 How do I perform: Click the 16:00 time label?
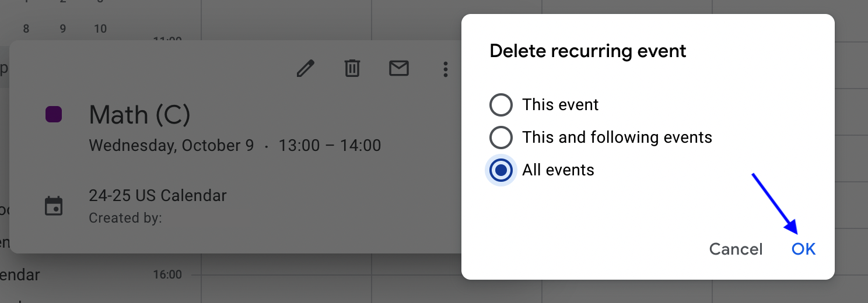[167, 274]
